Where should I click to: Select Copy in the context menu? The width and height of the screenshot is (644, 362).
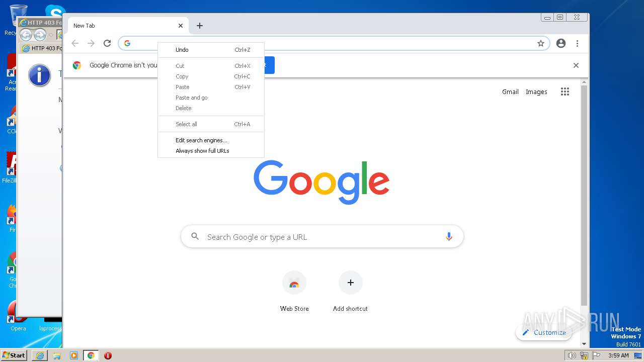coord(211,76)
